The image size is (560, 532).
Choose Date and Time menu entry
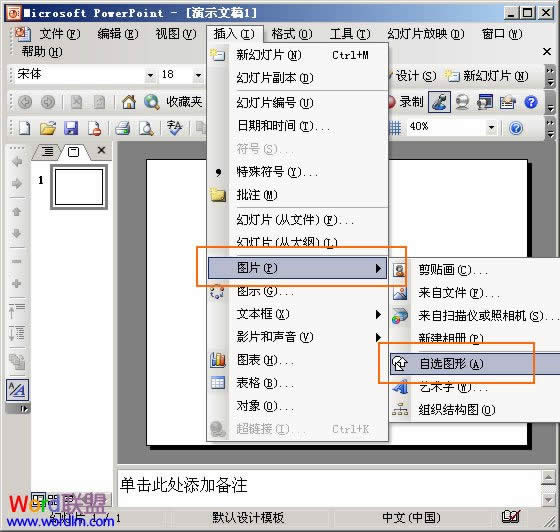tap(298, 126)
